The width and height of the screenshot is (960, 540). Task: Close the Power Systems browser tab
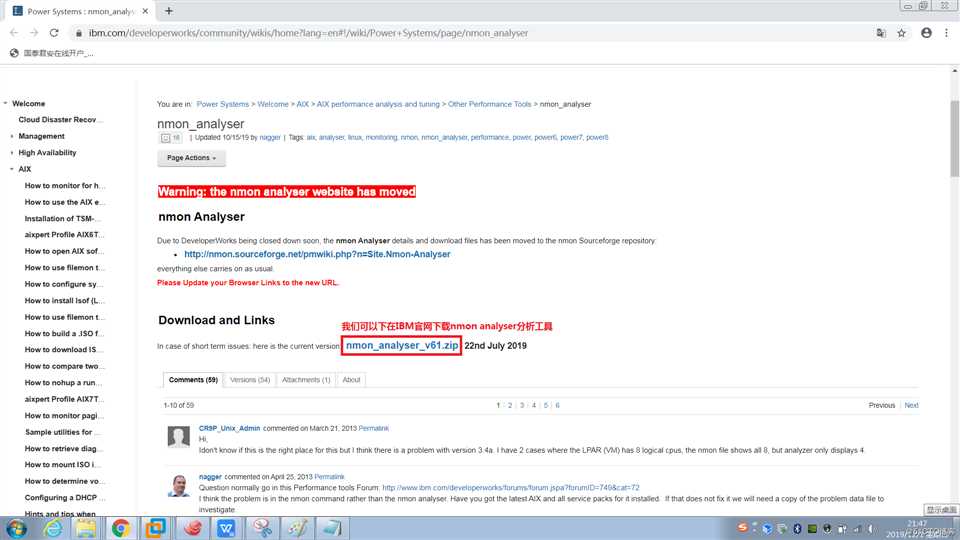click(145, 11)
